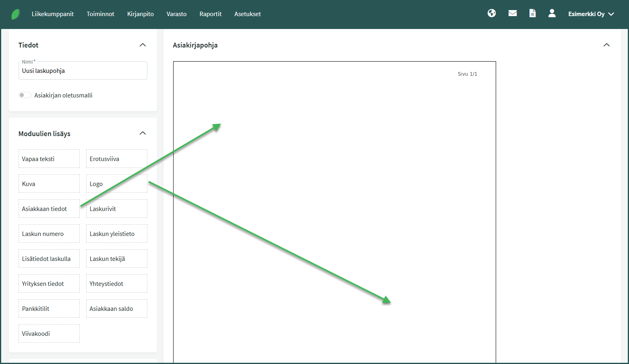This screenshot has height=364, width=629.
Task: Open the user profile icon
Action: point(552,13)
